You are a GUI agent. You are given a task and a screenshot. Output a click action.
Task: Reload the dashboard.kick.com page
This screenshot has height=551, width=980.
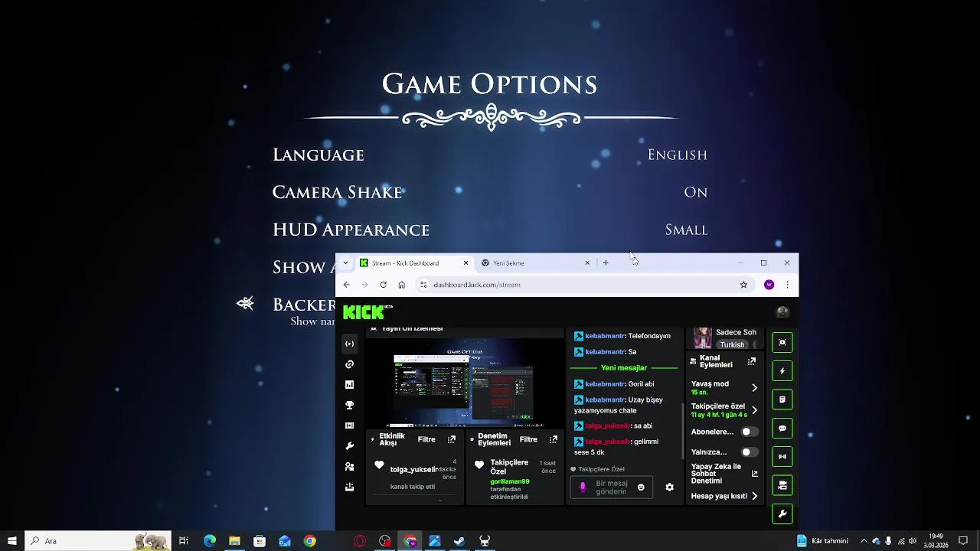point(383,285)
